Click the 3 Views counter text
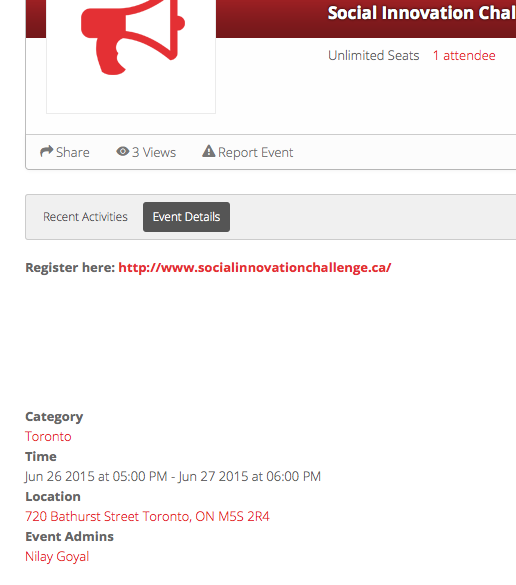This screenshot has width=516, height=585. pos(154,152)
